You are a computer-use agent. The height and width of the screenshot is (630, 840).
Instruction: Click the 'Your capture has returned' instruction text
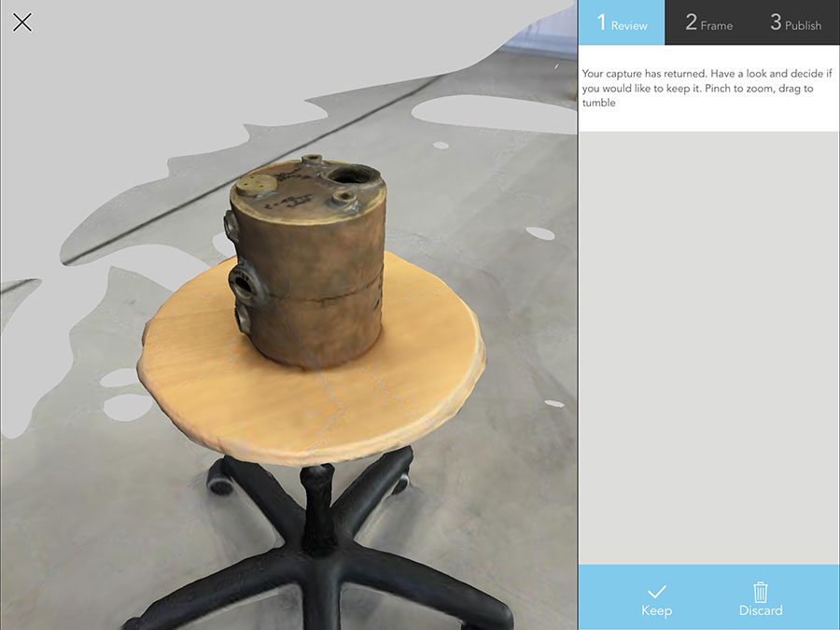707,88
